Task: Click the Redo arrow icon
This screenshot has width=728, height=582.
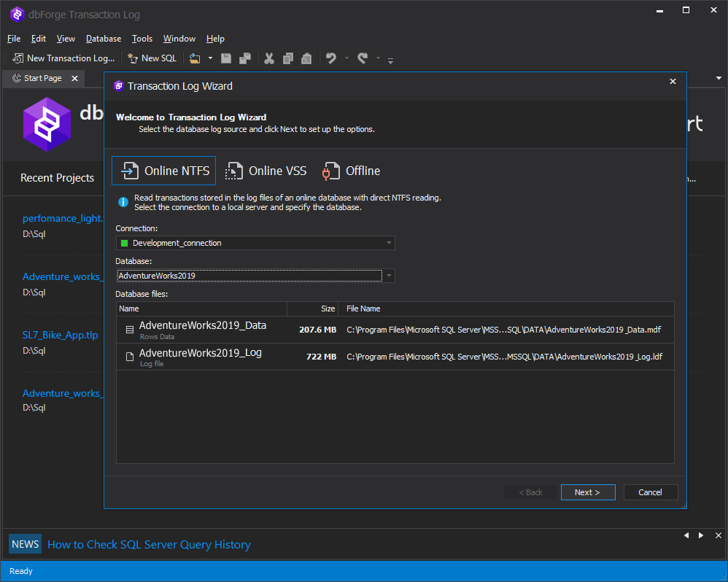Action: (x=363, y=58)
